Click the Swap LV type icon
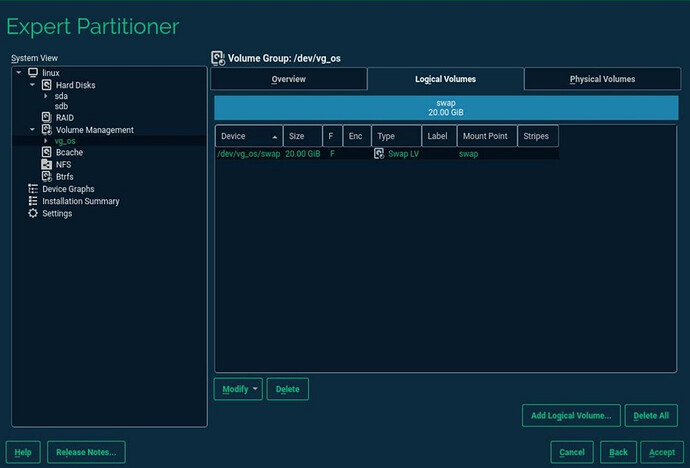The image size is (690, 468). tap(379, 154)
